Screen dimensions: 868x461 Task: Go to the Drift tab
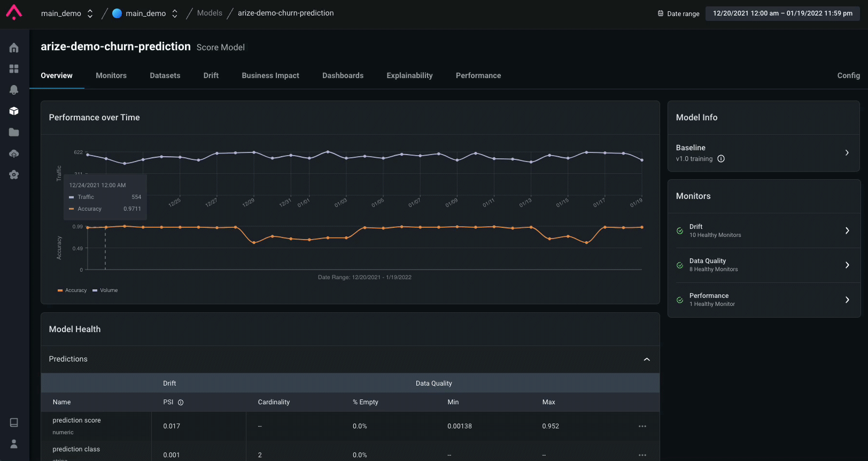point(211,75)
